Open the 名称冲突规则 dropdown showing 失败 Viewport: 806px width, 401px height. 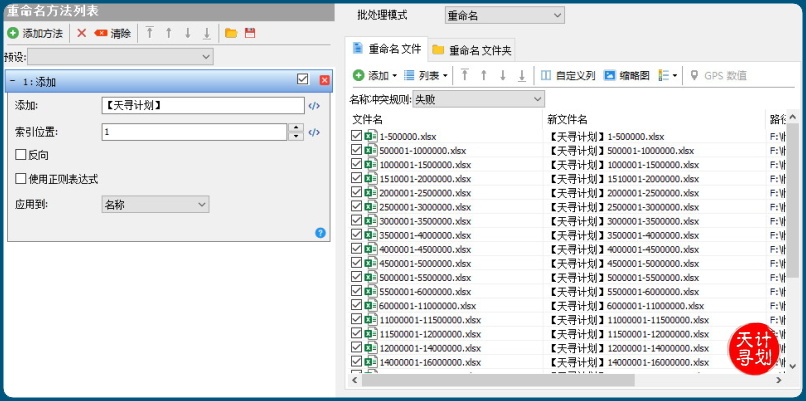(x=478, y=99)
